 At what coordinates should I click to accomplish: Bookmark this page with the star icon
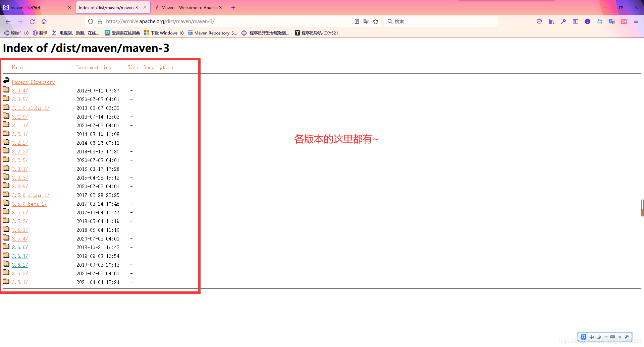click(376, 21)
